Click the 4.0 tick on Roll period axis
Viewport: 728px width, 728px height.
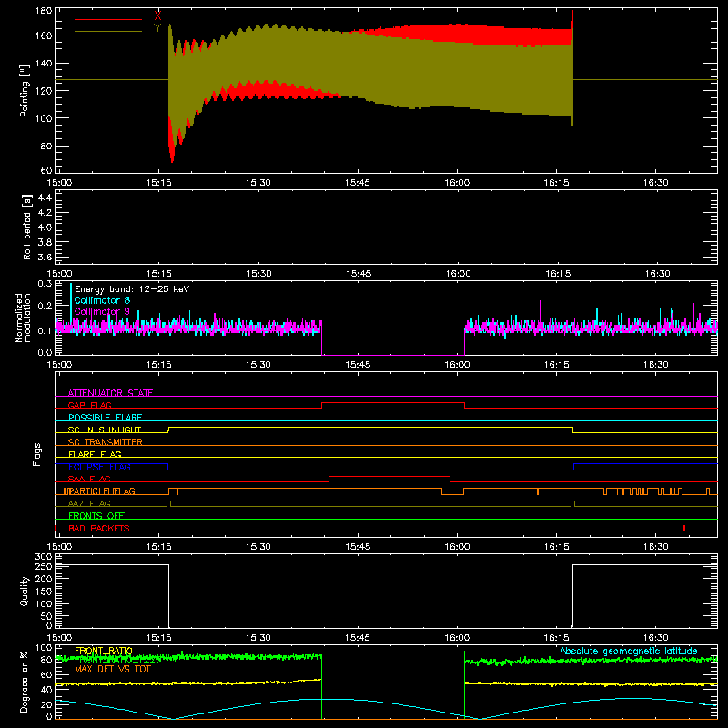pyautogui.click(x=45, y=227)
